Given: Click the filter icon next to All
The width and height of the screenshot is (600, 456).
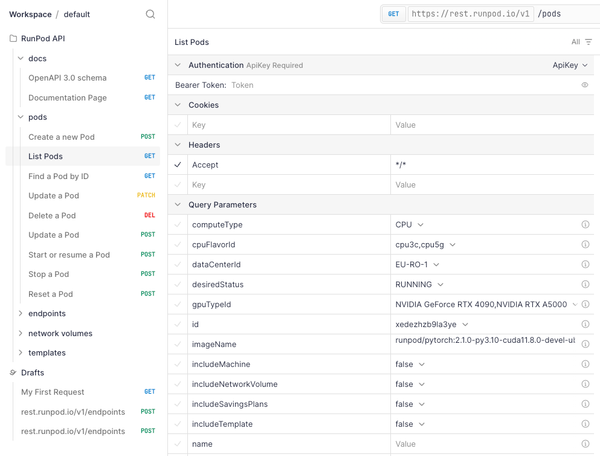Looking at the screenshot, I should click(x=588, y=42).
